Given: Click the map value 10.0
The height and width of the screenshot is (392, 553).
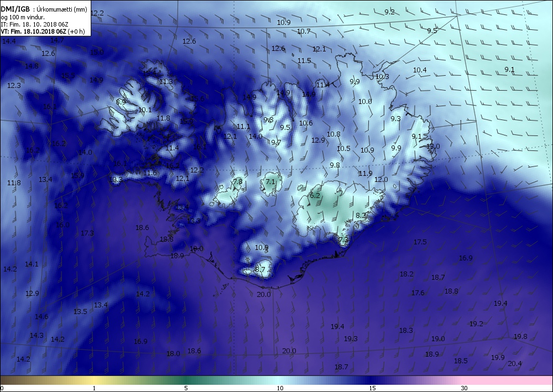Looking at the screenshot, I should pyautogui.click(x=365, y=102).
